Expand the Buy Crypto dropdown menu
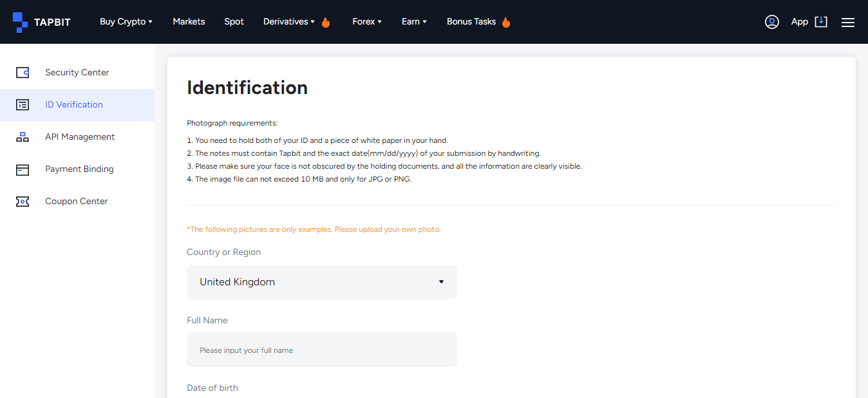 point(126,22)
